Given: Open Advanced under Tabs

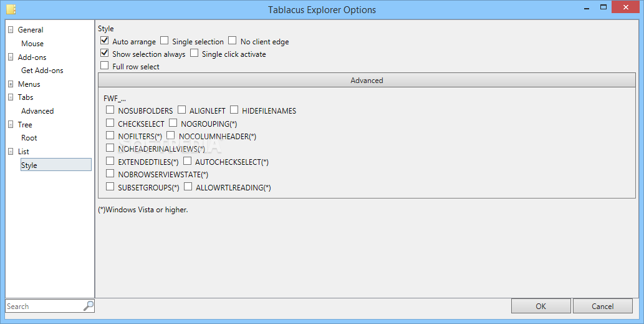Looking at the screenshot, I should 37,111.
